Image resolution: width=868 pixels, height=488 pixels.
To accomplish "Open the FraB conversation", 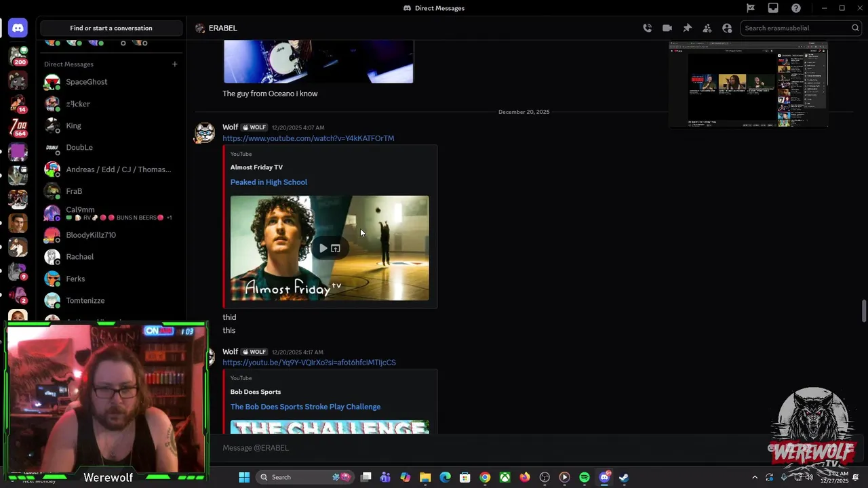I will [112, 191].
